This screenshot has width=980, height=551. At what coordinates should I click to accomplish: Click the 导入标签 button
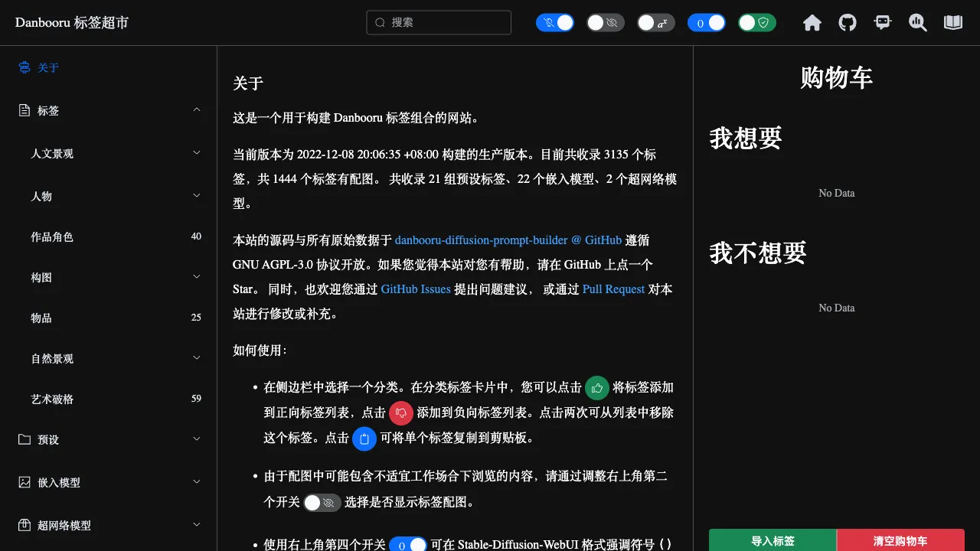click(773, 540)
